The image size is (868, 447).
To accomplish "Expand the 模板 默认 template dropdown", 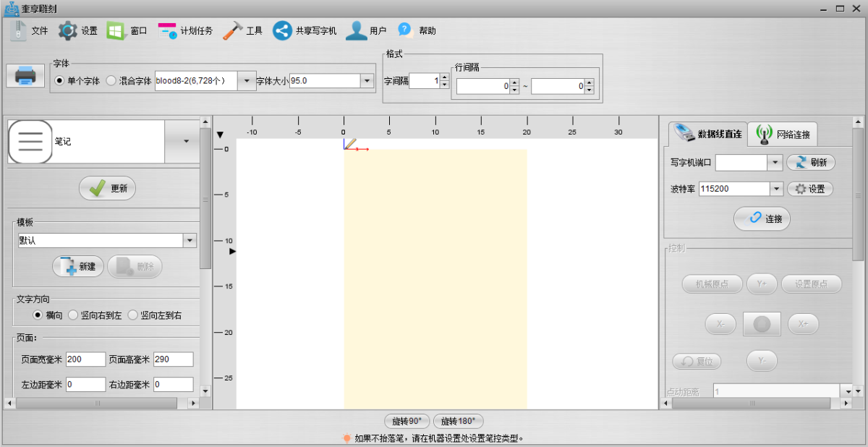I will tap(190, 241).
